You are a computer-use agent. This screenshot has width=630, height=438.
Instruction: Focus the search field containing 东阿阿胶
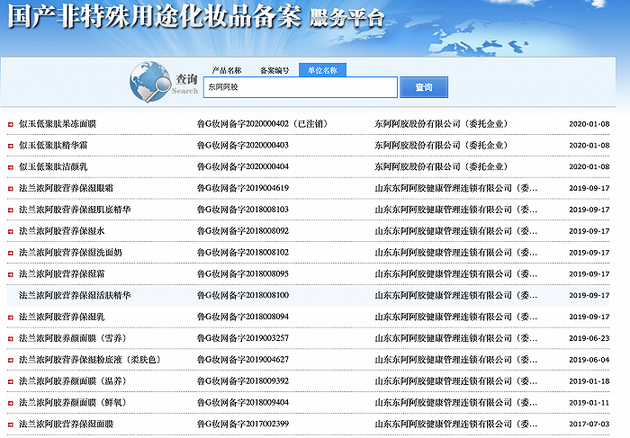[300, 88]
